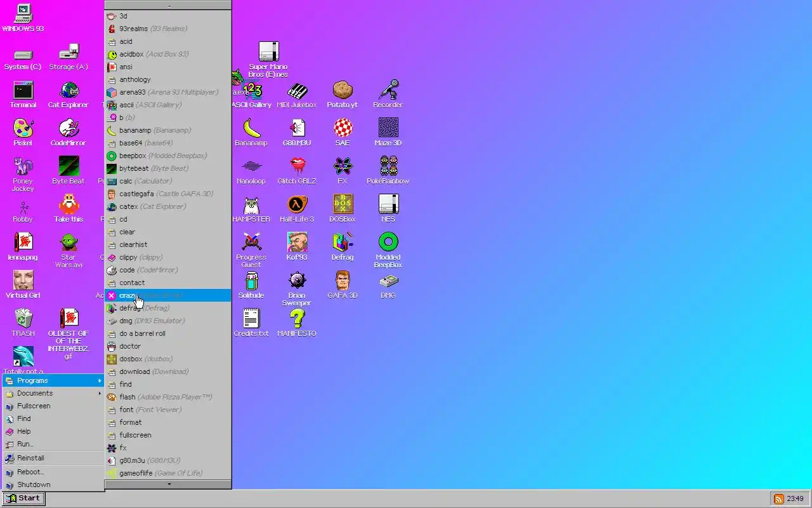Image resolution: width=812 pixels, height=508 pixels.
Task: Open lenna.png file icon
Action: point(23,248)
